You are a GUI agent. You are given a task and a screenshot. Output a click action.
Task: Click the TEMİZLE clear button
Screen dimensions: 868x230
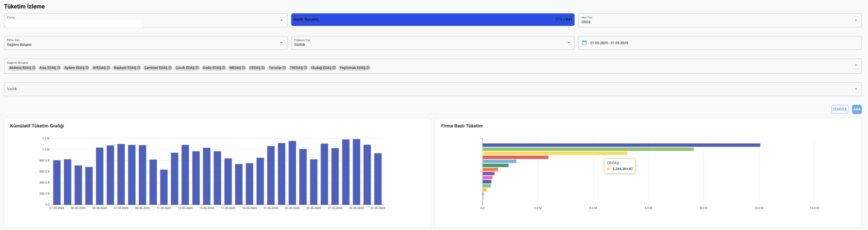[x=840, y=109]
